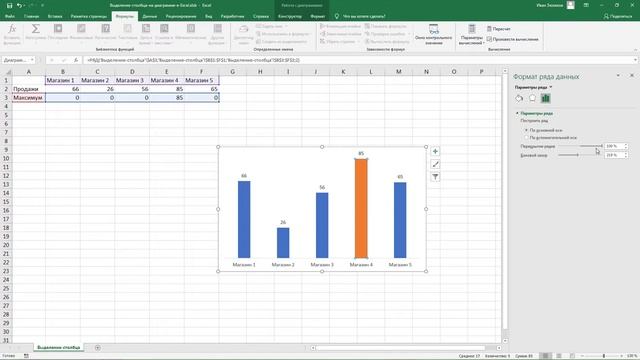Viewport: 640px width, 360px height.
Task: Switch to Page Layout view in status bar
Action: [559, 356]
